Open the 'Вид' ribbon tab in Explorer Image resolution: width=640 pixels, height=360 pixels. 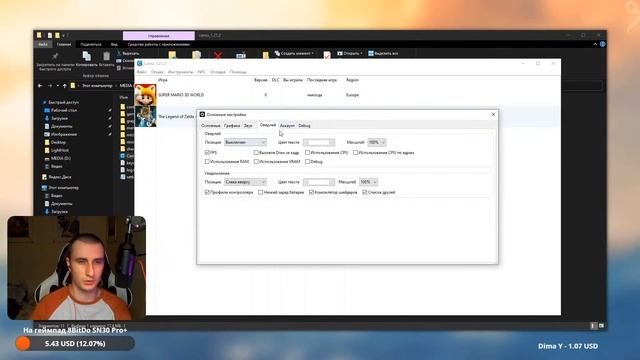point(114,44)
